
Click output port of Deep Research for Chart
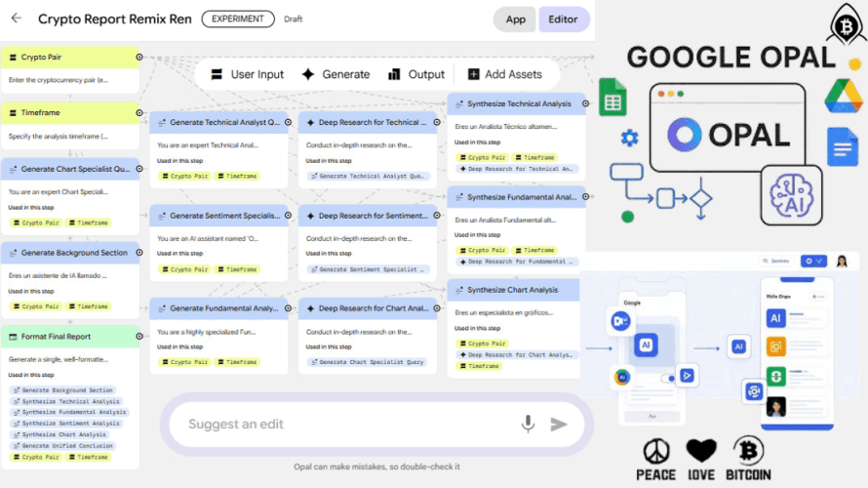tap(437, 308)
